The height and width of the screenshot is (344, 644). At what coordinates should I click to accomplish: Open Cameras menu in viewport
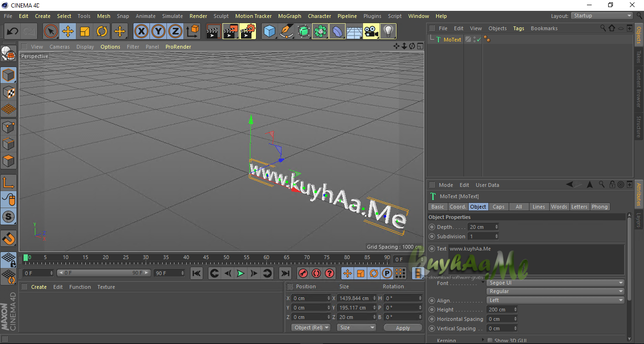click(59, 47)
